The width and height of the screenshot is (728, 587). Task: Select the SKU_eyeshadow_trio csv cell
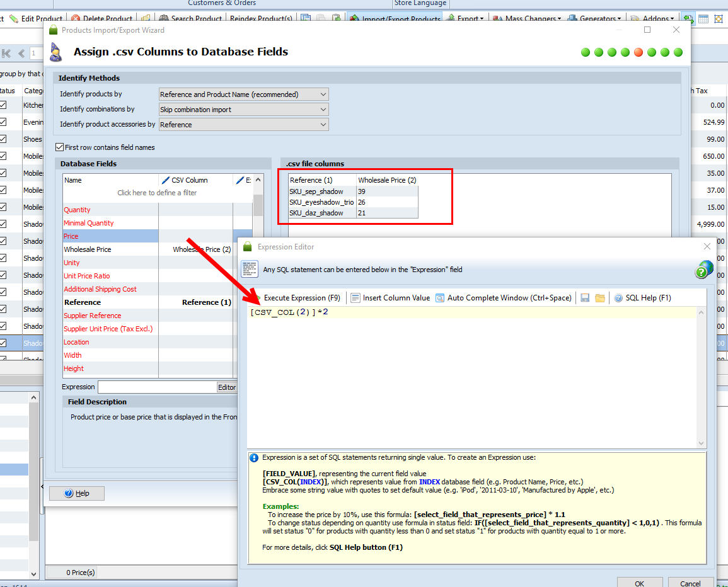(322, 202)
